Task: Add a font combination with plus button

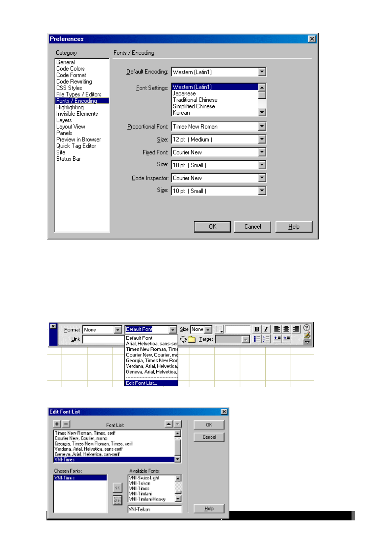Action: tap(57, 424)
